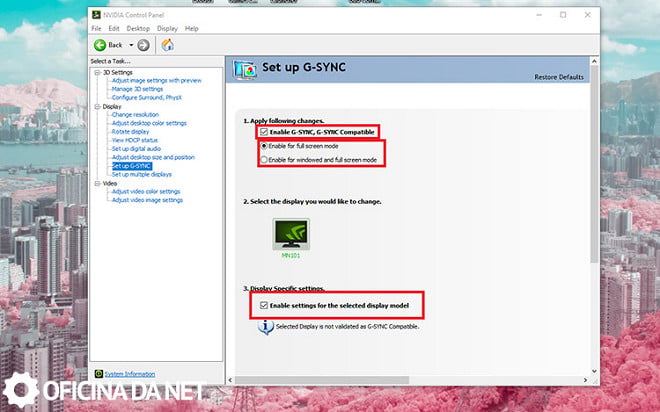Collapse the Video tree node
660x412 pixels.
pyautogui.click(x=97, y=183)
